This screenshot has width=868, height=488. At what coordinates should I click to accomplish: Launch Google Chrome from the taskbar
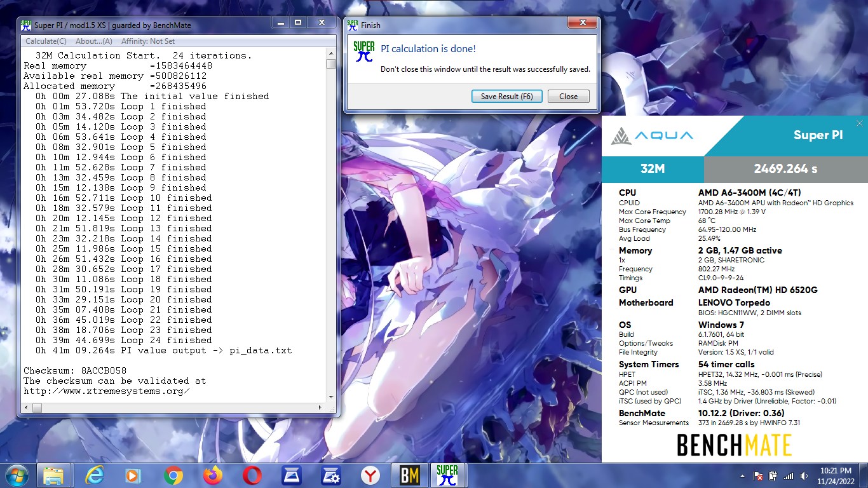point(173,475)
